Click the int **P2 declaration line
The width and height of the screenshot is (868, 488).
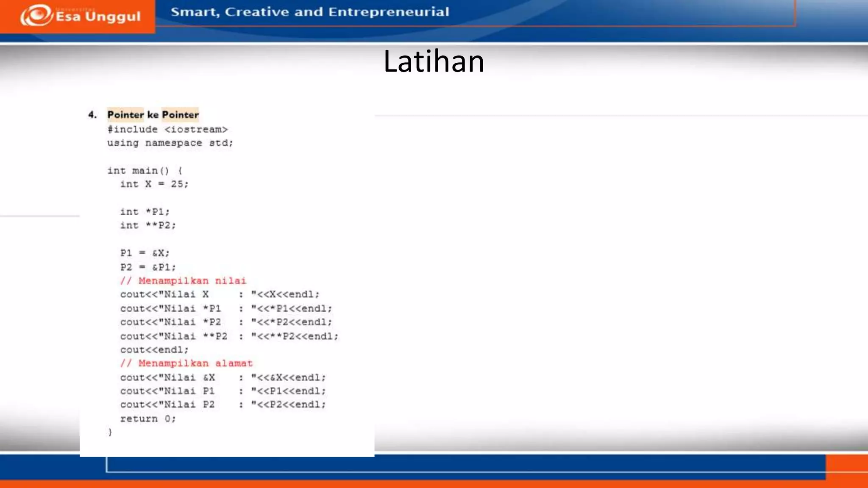(148, 225)
